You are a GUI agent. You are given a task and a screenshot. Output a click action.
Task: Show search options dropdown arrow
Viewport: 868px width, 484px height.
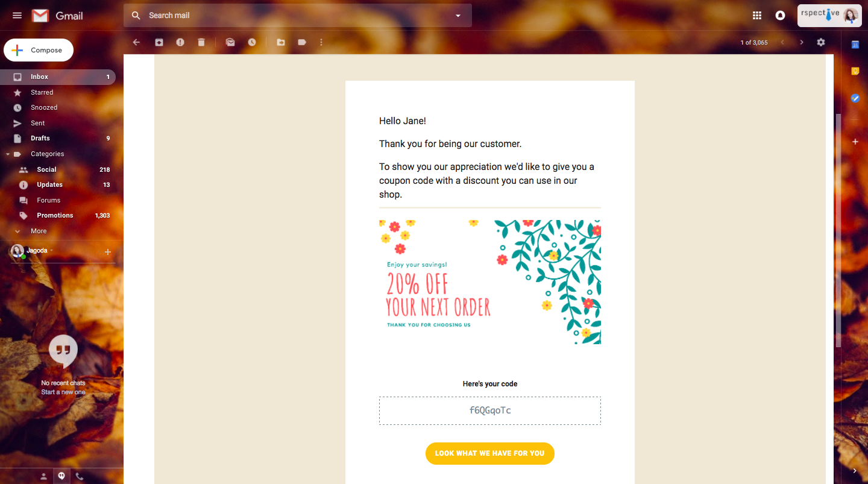point(458,16)
